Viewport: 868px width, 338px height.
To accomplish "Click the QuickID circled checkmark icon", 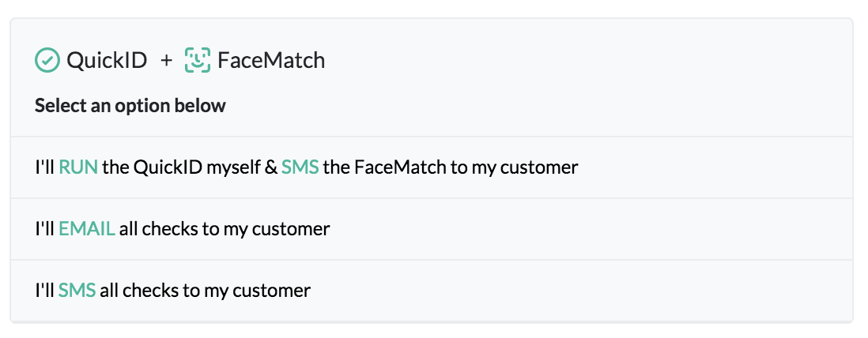I will point(48,60).
